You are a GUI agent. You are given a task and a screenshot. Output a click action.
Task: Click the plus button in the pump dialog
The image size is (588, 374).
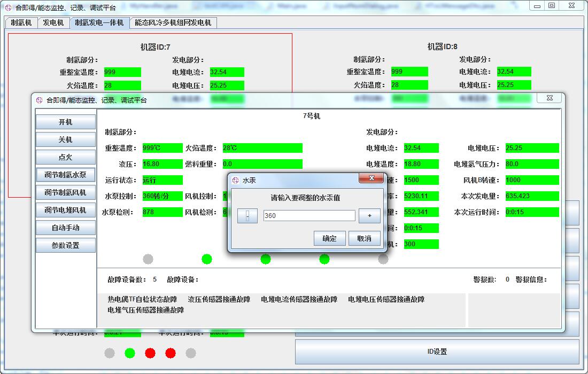point(369,216)
